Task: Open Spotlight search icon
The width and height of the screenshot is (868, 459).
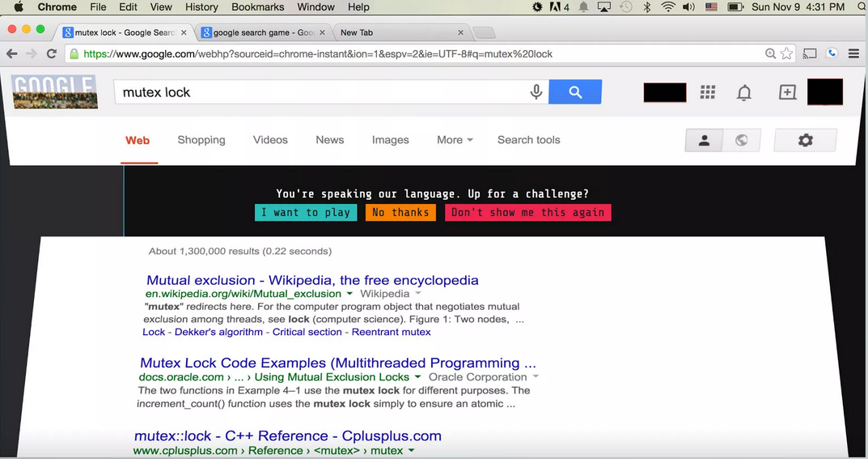Action: 862,7
